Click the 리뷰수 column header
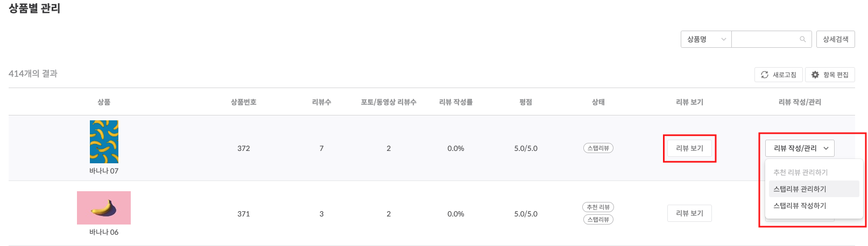Image resolution: width=868 pixels, height=246 pixels. (322, 102)
